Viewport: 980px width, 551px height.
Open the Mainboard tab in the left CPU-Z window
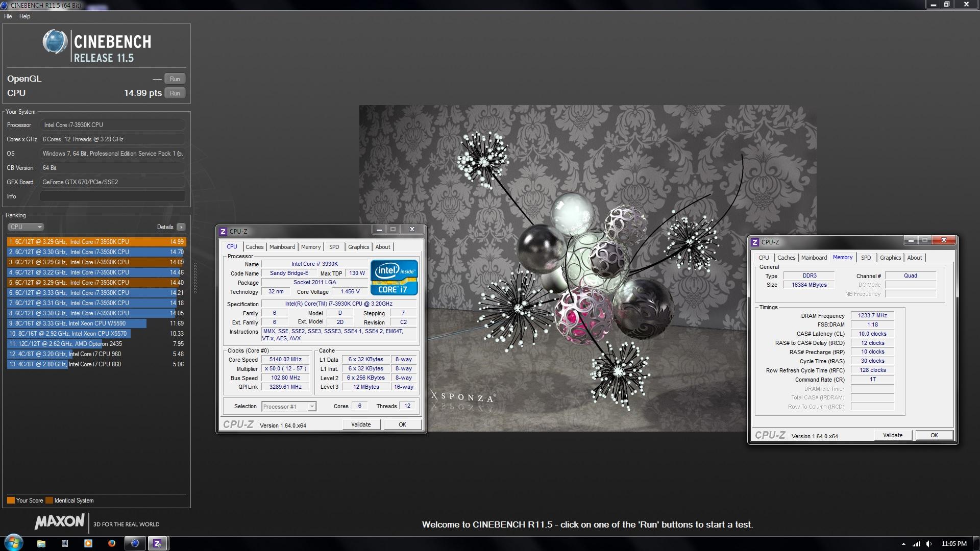pyautogui.click(x=282, y=247)
